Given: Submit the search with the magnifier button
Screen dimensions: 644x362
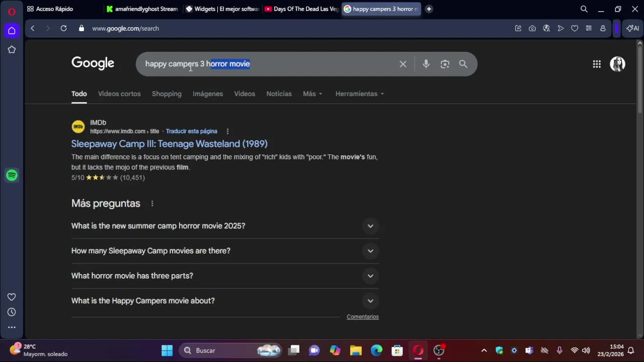Looking at the screenshot, I should (x=463, y=64).
